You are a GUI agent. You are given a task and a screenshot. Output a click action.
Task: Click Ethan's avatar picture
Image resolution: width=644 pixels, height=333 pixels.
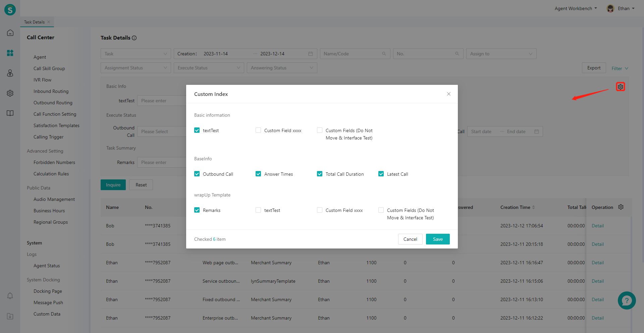[x=610, y=8]
